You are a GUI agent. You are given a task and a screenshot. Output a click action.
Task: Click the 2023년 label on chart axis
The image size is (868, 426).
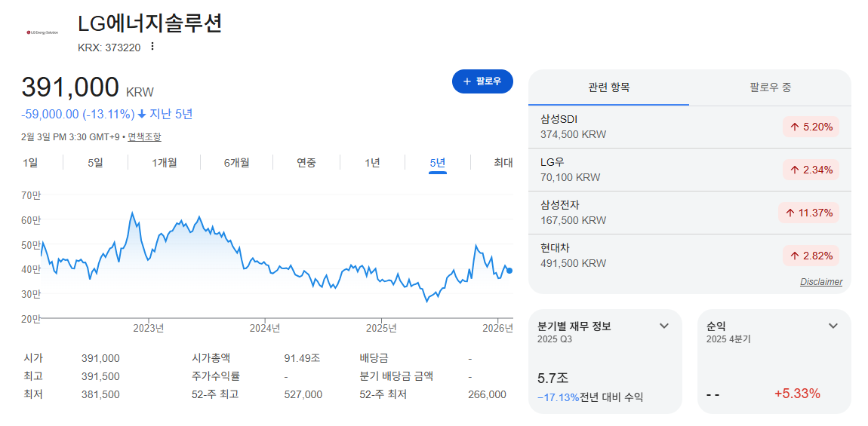pyautogui.click(x=149, y=328)
